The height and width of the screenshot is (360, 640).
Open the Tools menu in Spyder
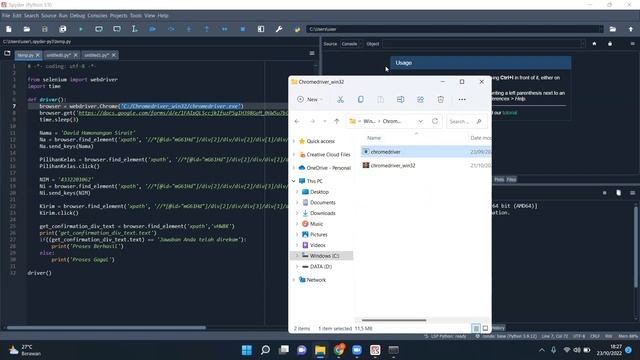[136, 16]
